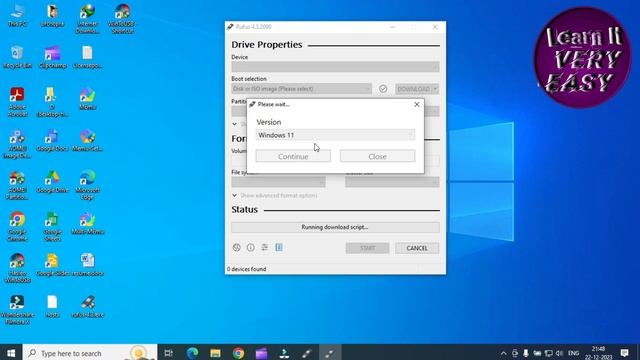Select the Google Slides desktop shortcut

(x=52, y=265)
